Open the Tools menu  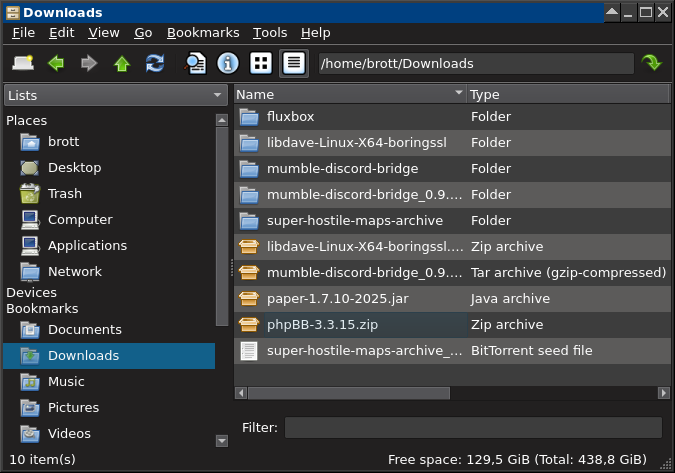point(270,33)
